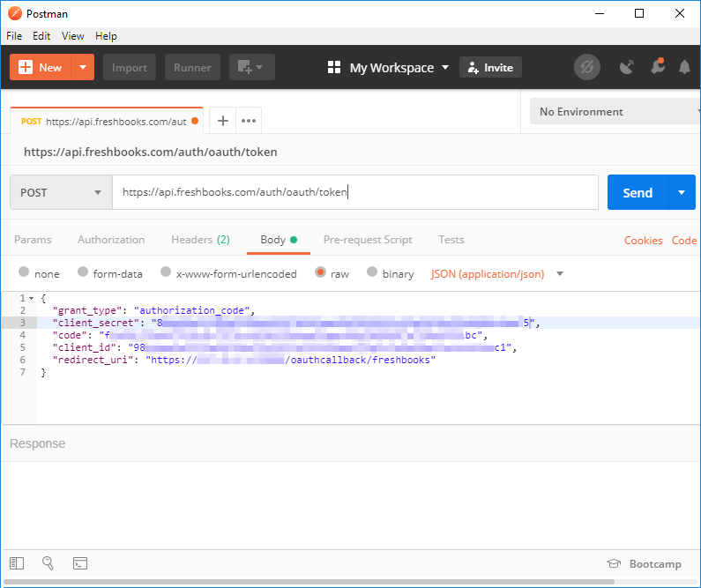Expand the Send button dropdown arrow

click(682, 192)
